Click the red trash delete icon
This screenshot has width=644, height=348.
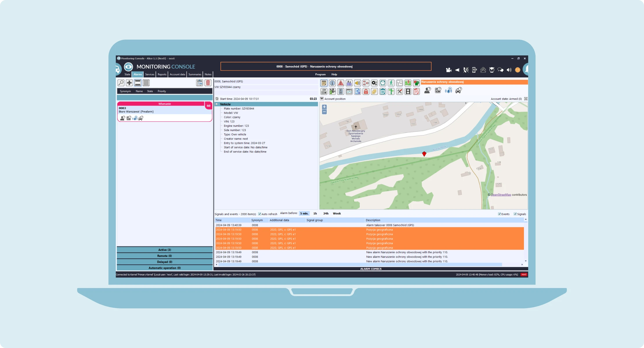pos(208,83)
